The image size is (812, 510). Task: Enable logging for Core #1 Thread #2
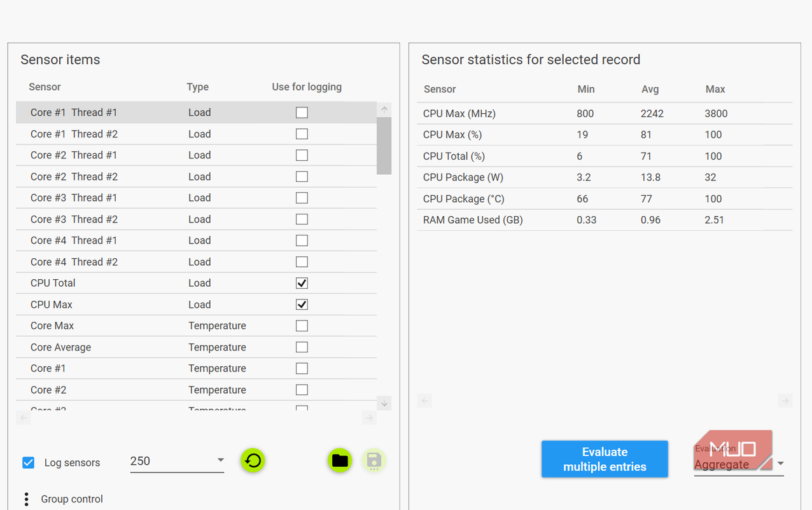302,134
